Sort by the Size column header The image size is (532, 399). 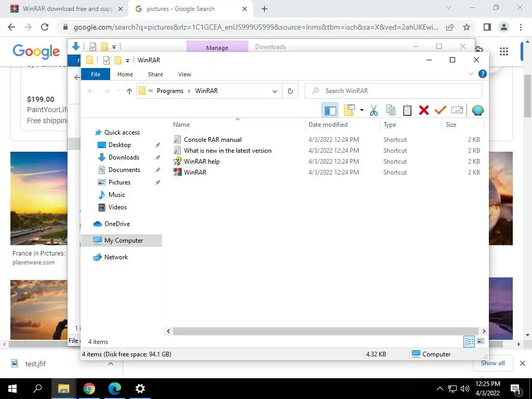[451, 125]
